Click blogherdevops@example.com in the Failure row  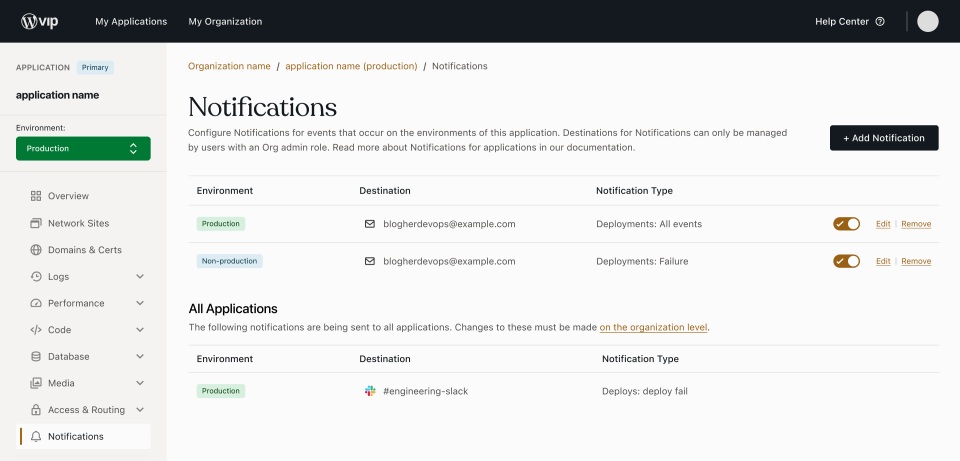[x=449, y=261]
